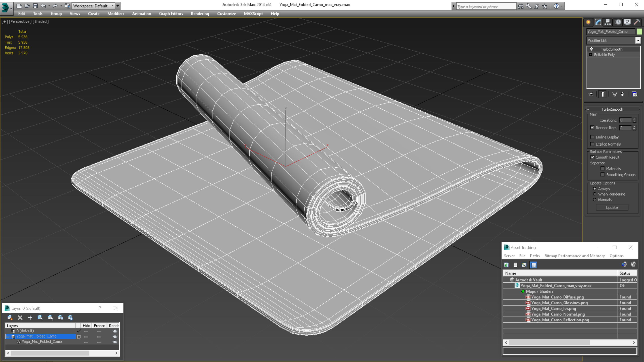Click the green object color swatch
Screen dimensions: 644x362
pyautogui.click(x=639, y=32)
